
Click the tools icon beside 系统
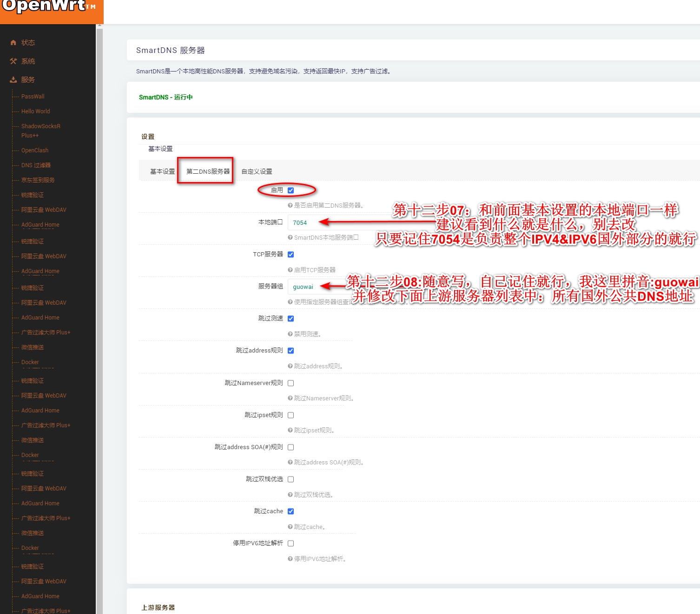13,61
